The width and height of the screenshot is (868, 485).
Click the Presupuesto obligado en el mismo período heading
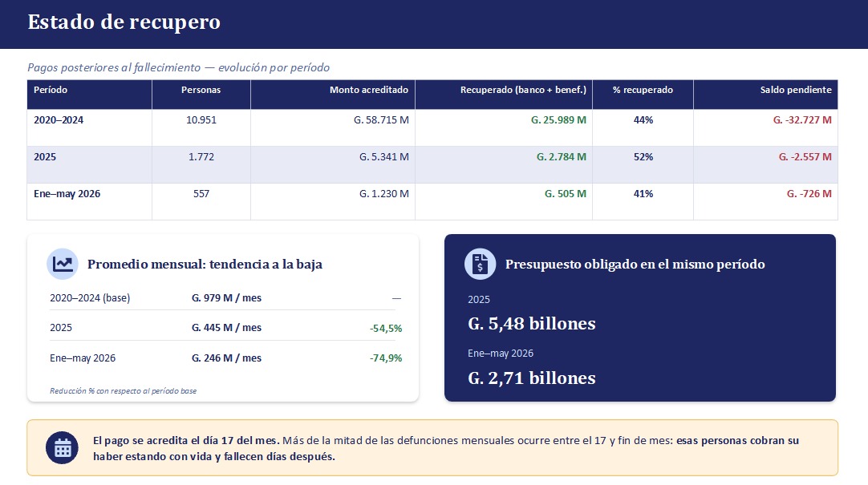point(635,265)
